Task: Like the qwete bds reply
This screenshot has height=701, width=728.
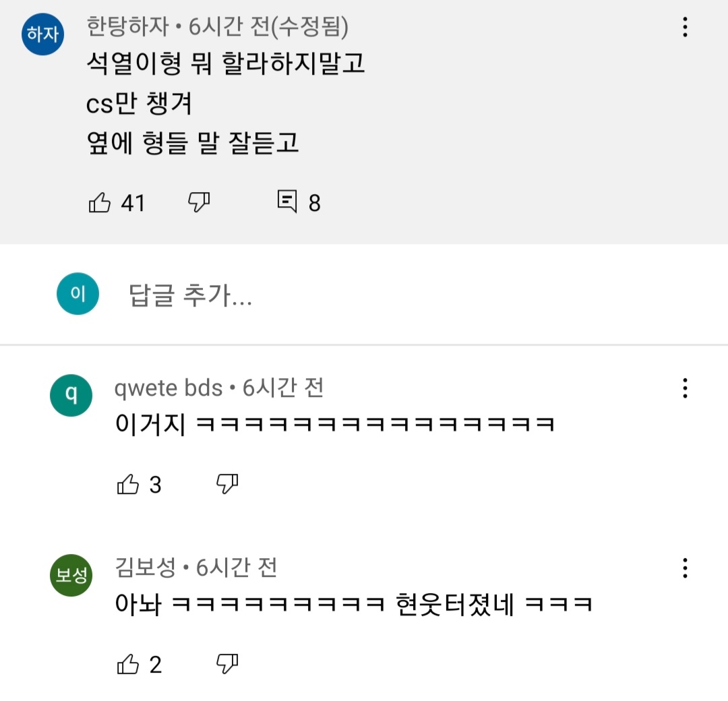Action: coord(128,484)
